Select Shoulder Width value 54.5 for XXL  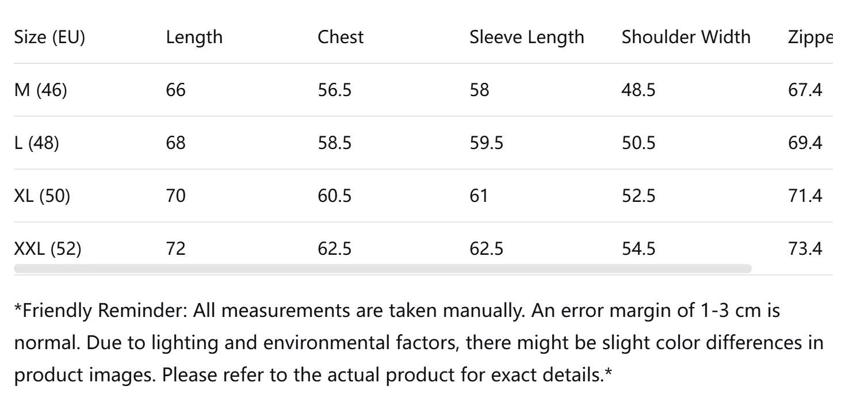point(638,249)
